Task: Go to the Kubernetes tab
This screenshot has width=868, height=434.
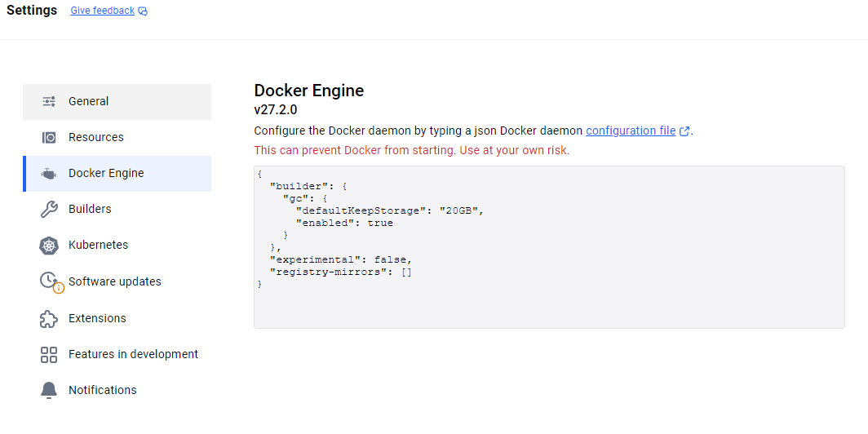Action: [x=117, y=246]
